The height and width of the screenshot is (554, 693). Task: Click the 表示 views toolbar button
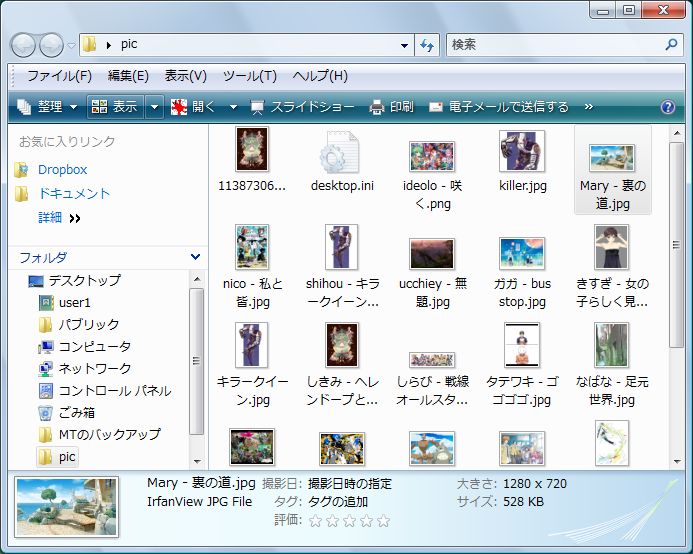coord(115,107)
